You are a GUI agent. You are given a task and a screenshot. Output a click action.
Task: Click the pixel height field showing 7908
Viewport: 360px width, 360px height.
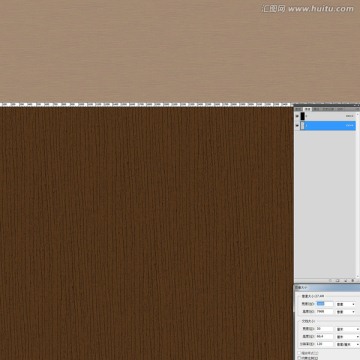click(325, 312)
